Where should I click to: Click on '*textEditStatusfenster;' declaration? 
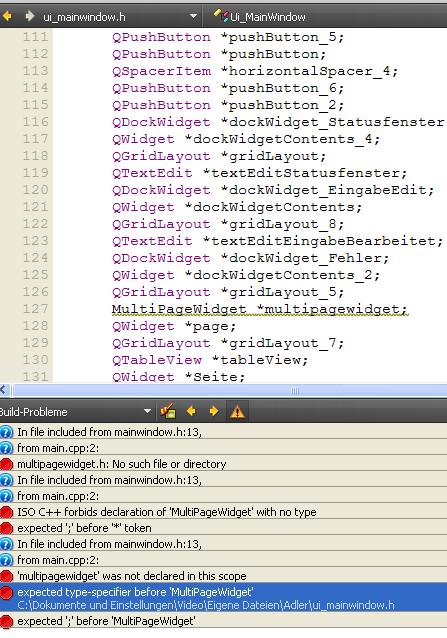click(x=305, y=173)
